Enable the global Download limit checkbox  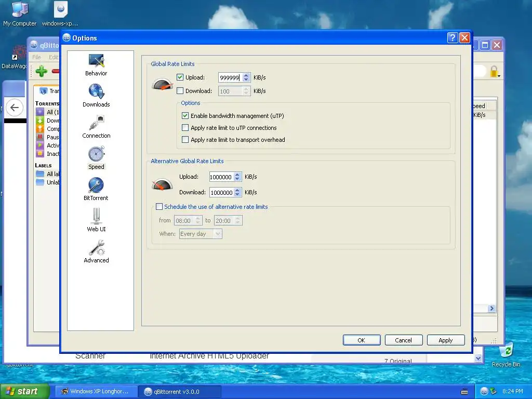pos(180,91)
